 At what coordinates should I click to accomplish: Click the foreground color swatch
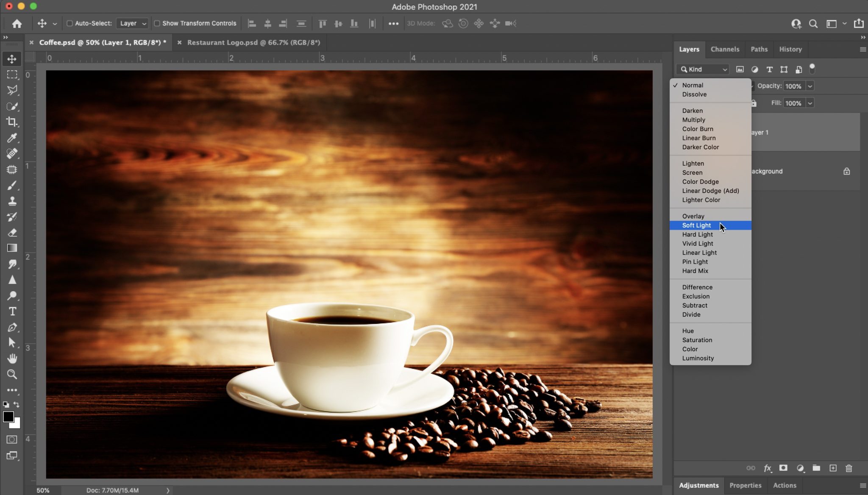(8, 417)
